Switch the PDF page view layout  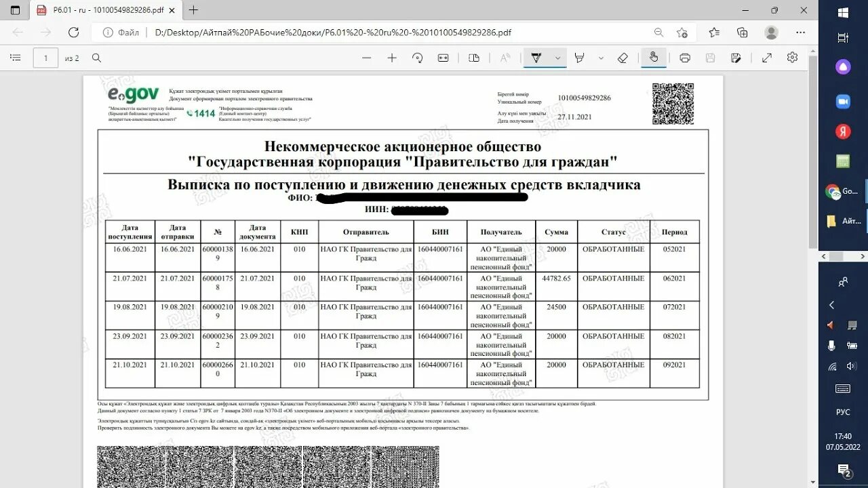(474, 58)
